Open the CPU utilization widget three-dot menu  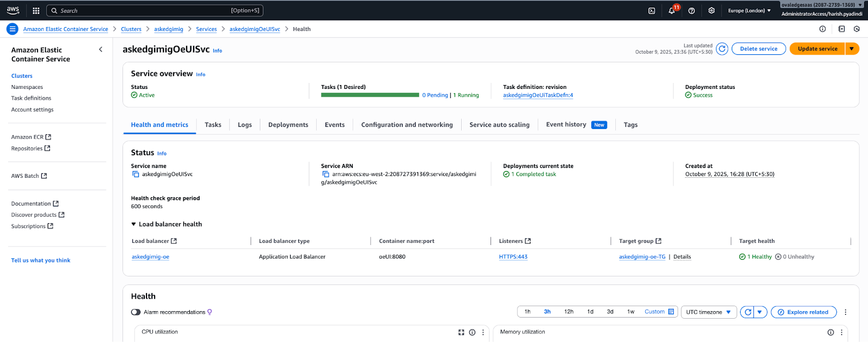(483, 332)
